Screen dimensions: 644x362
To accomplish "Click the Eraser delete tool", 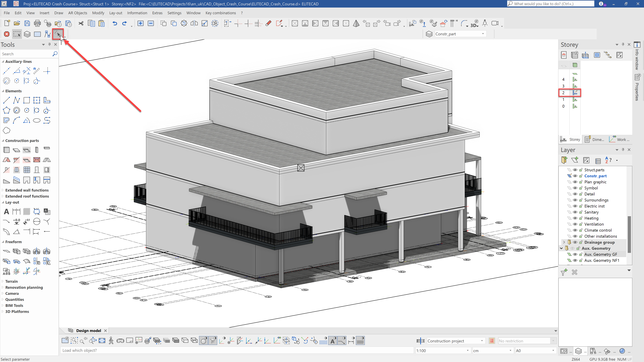I will pos(268,23).
